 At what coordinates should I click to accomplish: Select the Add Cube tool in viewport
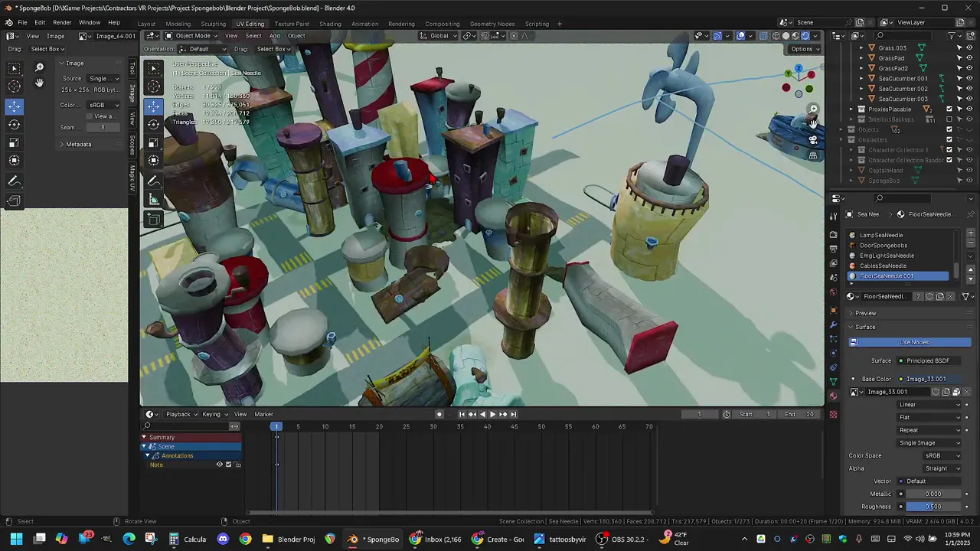(154, 220)
